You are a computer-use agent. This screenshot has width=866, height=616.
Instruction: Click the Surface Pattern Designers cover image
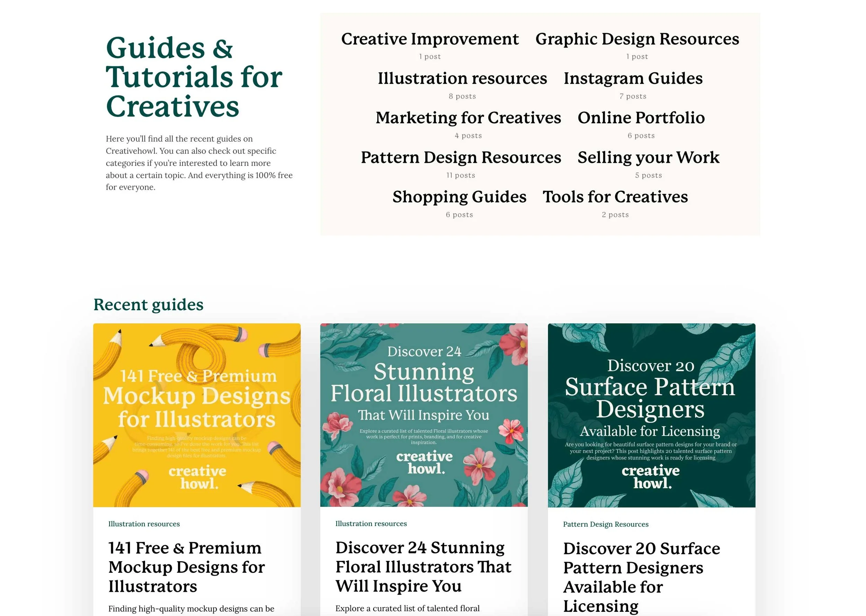(x=651, y=415)
